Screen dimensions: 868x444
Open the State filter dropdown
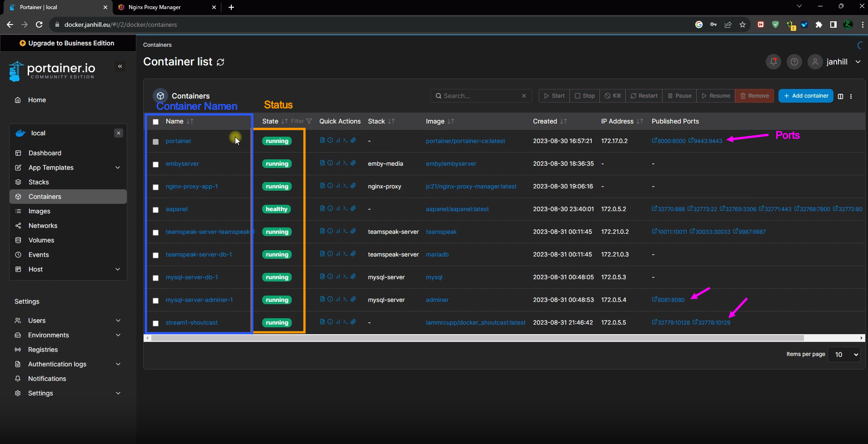(x=301, y=121)
